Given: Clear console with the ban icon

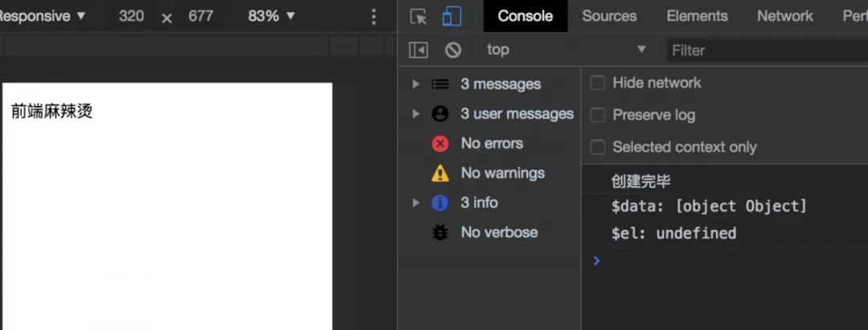Looking at the screenshot, I should point(452,51).
